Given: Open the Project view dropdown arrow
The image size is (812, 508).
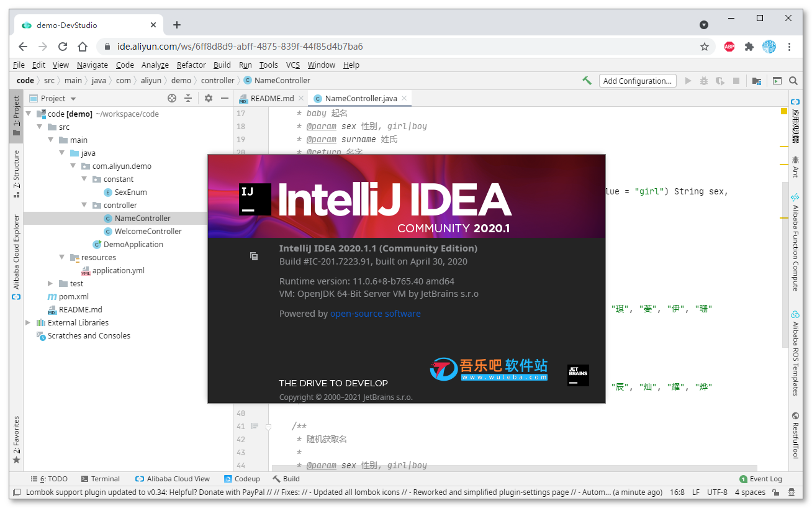Looking at the screenshot, I should (73, 99).
